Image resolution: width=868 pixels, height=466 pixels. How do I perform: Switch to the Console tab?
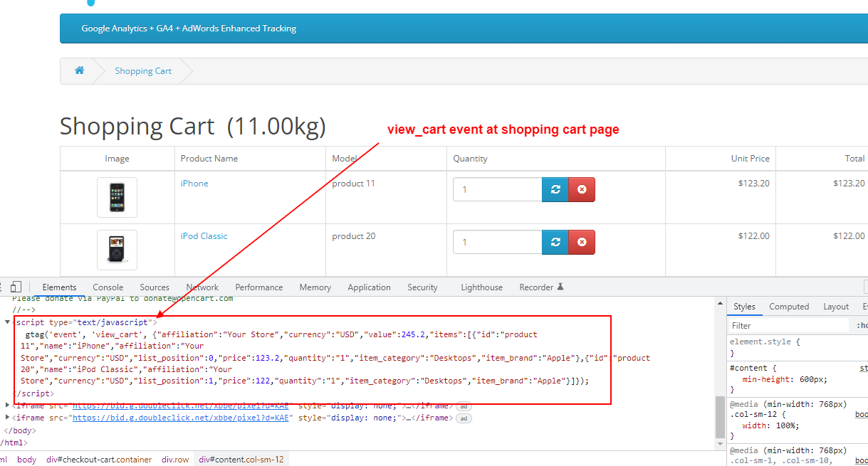[108, 287]
